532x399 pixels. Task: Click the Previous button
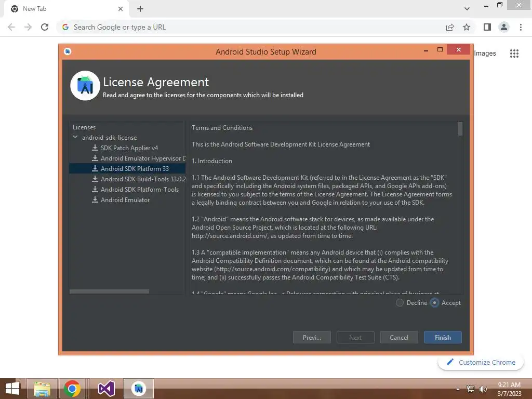tap(312, 337)
